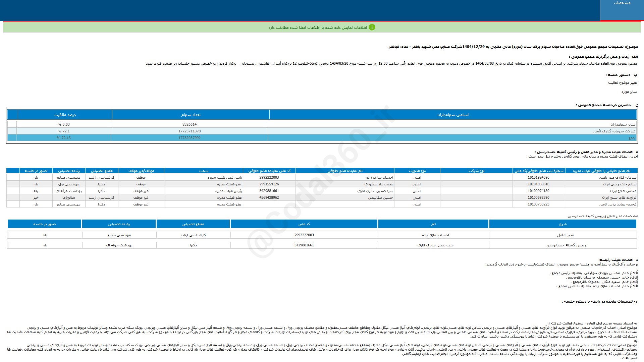Image resolution: width=644 pixels, height=362 pixels.
Task: Click the agenda item 'تغییر موضوع فعالیت'
Action: tap(623, 82)
